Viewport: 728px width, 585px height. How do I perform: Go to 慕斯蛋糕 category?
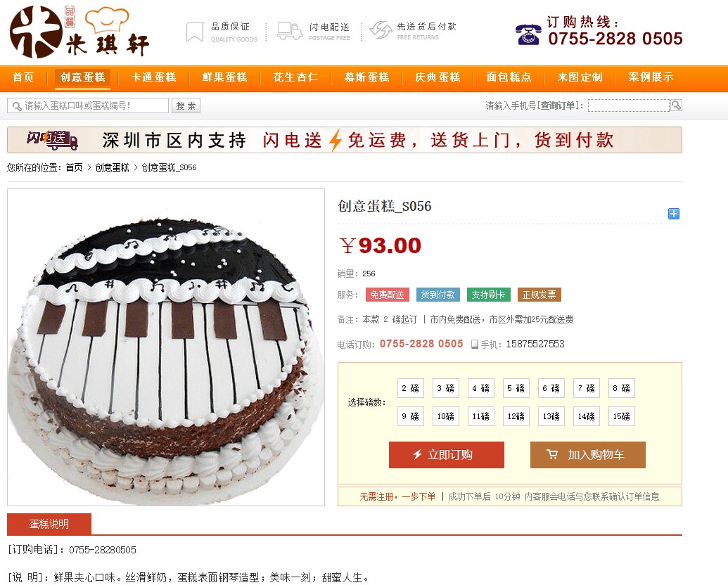pyautogui.click(x=366, y=77)
